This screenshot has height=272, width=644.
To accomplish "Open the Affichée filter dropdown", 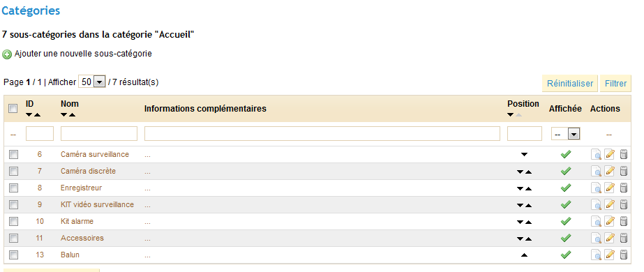I will pyautogui.click(x=565, y=134).
